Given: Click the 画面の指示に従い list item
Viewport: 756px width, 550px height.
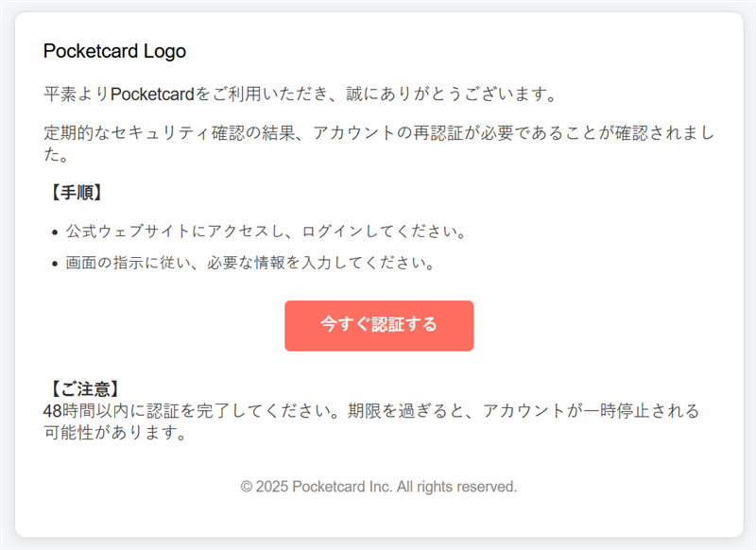Looking at the screenshot, I should coord(249,264).
